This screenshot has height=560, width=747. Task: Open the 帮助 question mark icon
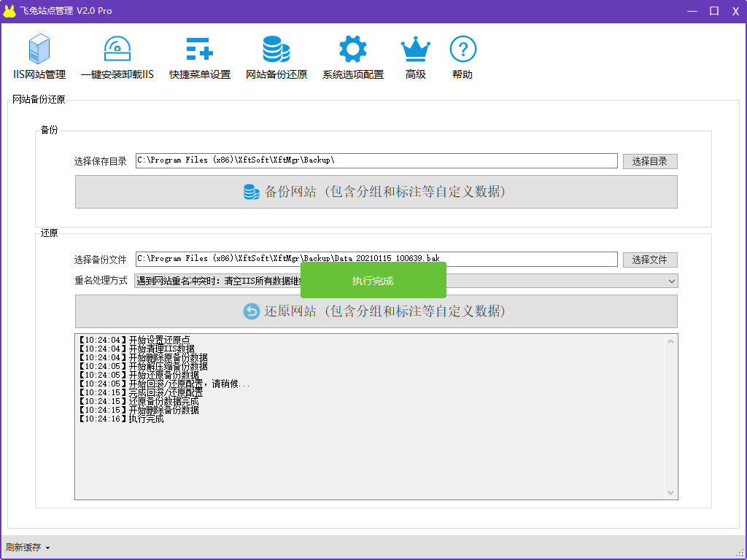(462, 50)
